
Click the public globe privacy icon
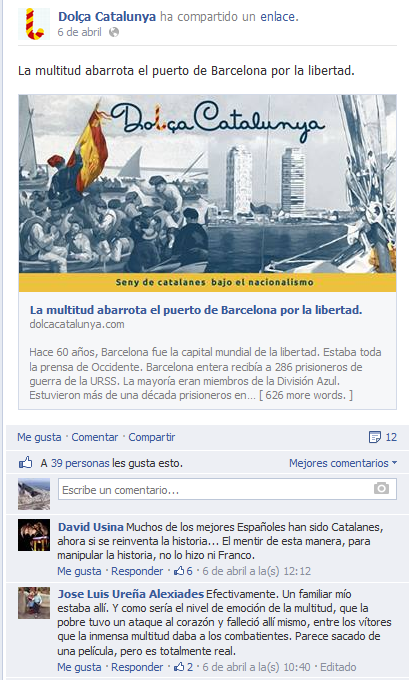click(114, 32)
